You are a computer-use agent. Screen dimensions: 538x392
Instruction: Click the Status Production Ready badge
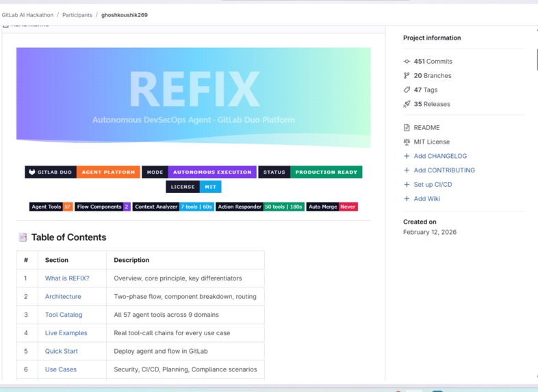310,172
